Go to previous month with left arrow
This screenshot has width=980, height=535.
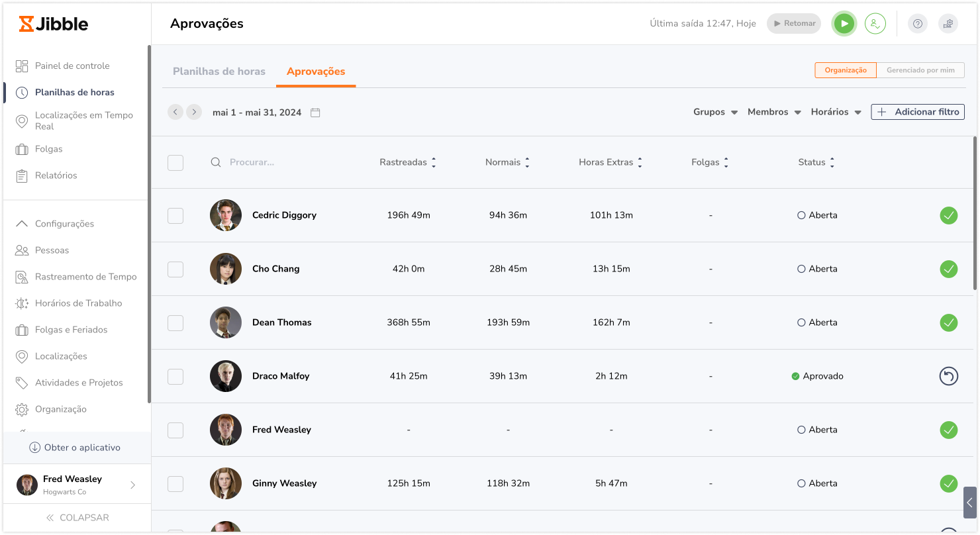175,112
